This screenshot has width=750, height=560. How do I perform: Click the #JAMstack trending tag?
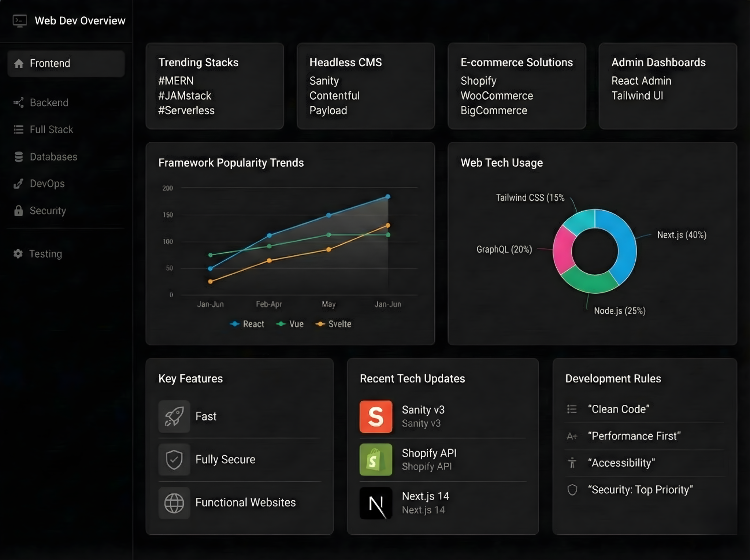(185, 96)
